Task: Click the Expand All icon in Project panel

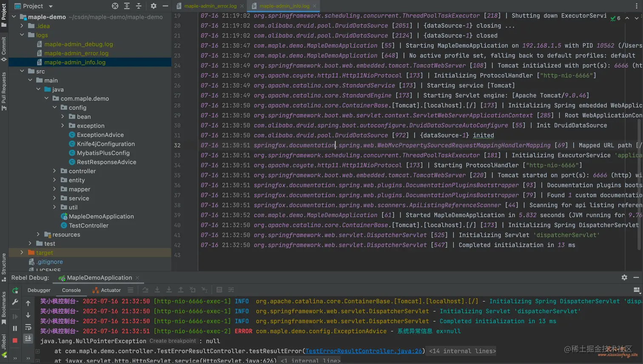Action: [127, 6]
